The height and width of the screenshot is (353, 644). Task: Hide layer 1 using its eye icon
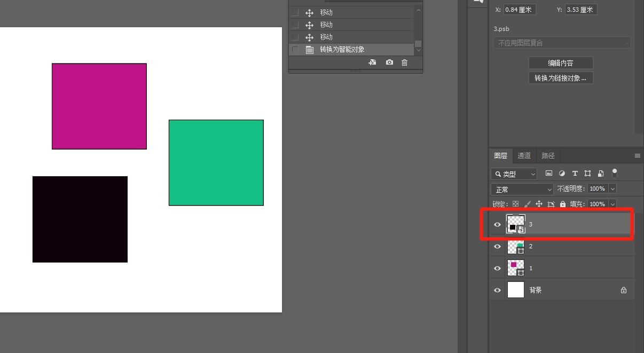point(497,268)
